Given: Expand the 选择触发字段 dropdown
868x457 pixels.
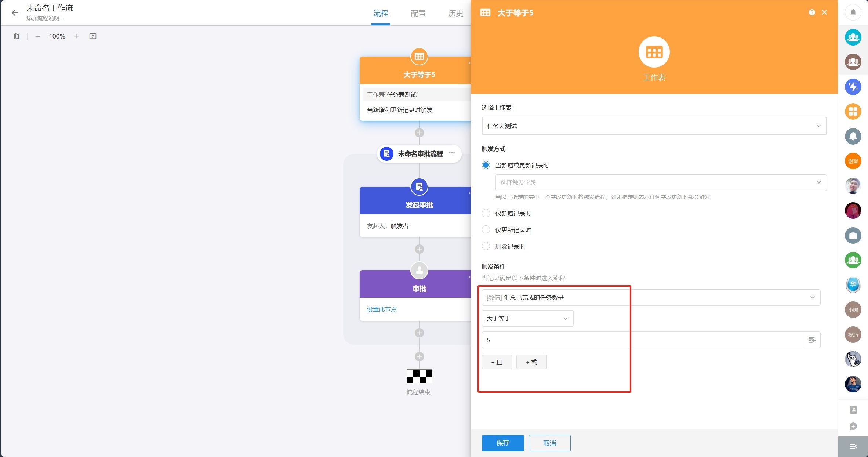Looking at the screenshot, I should [661, 182].
